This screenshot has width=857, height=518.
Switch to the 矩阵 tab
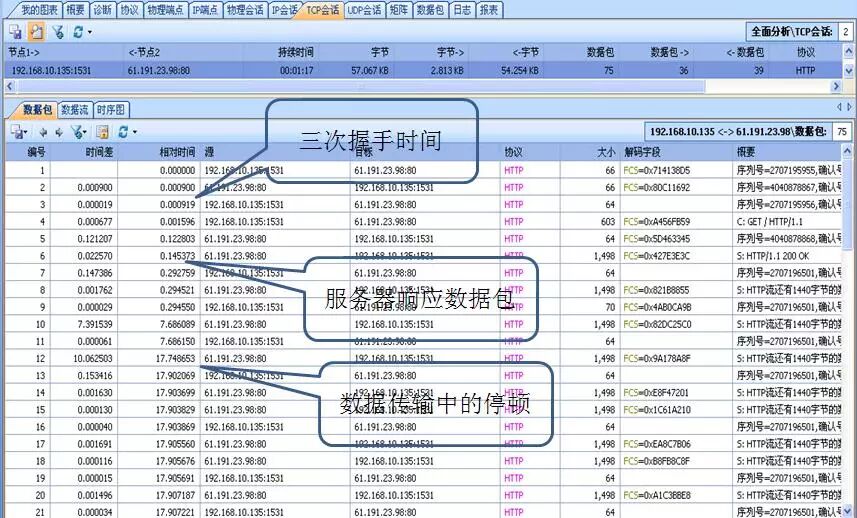pyautogui.click(x=398, y=10)
